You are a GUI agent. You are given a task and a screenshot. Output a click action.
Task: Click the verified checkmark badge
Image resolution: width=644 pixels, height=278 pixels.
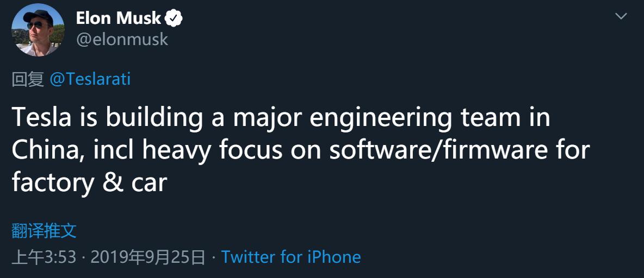[174, 19]
